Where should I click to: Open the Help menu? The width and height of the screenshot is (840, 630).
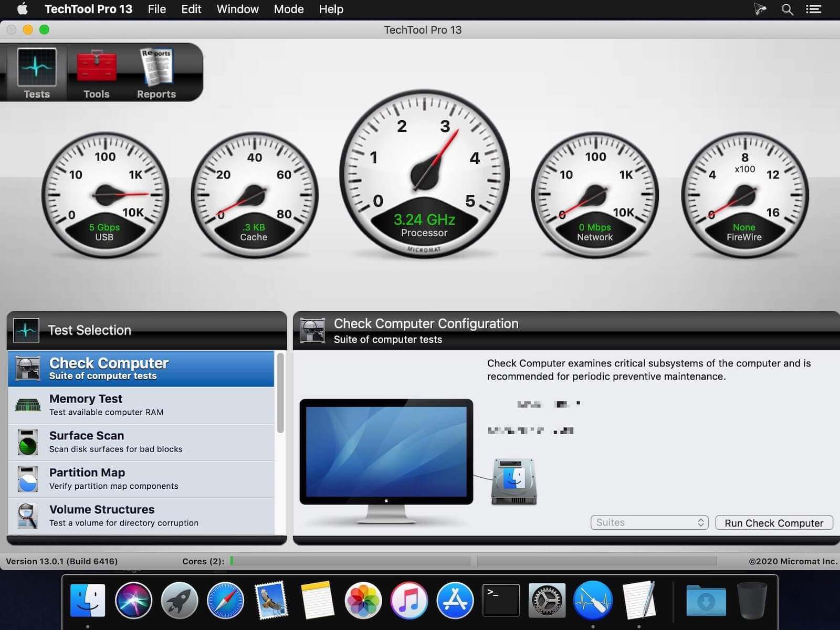point(331,9)
